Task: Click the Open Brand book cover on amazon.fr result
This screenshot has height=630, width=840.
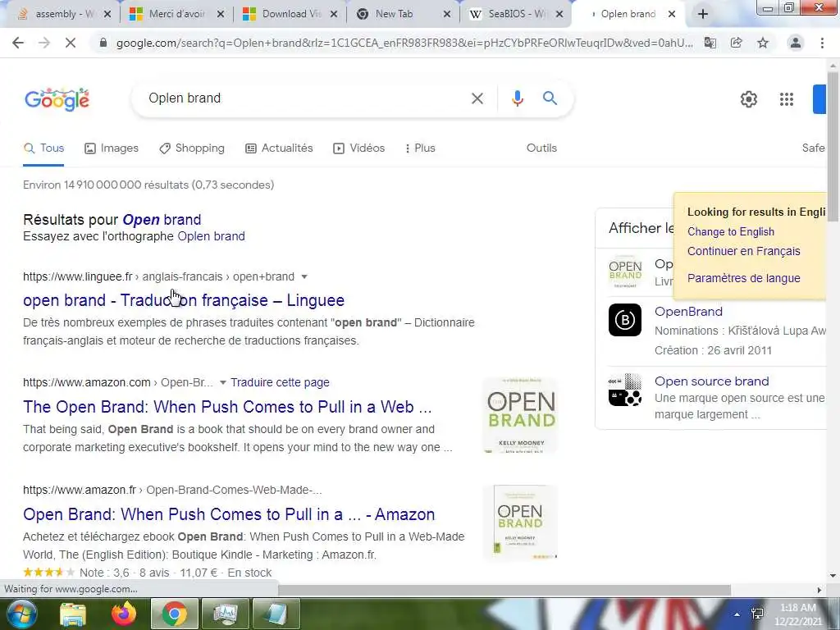Action: 519,523
